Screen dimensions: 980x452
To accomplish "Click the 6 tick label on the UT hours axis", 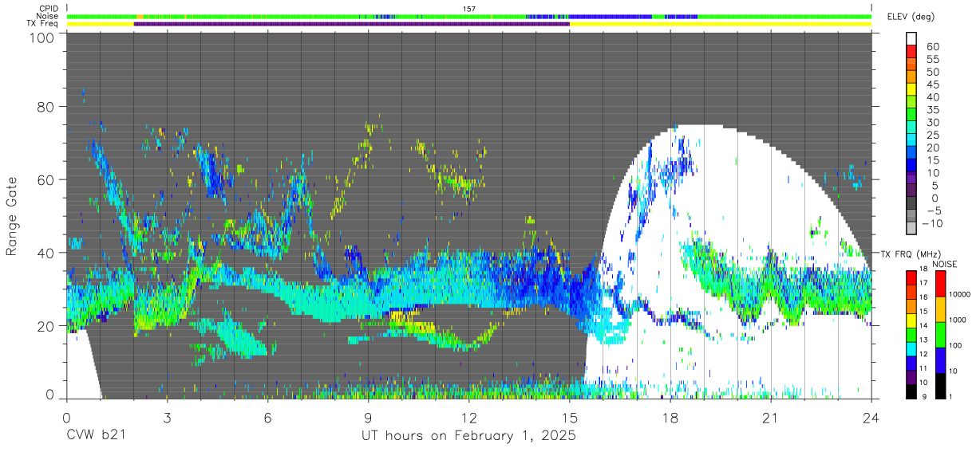I will [x=268, y=418].
